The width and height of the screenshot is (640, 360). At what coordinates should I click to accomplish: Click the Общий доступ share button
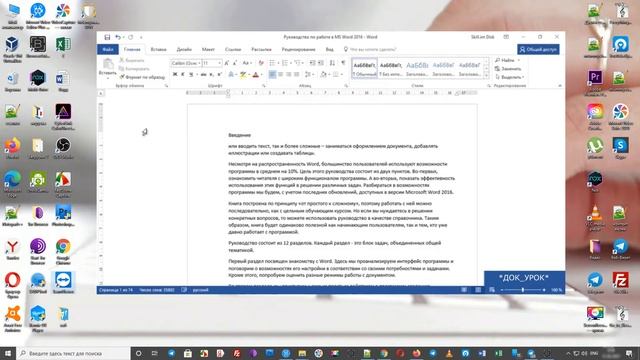[538, 49]
